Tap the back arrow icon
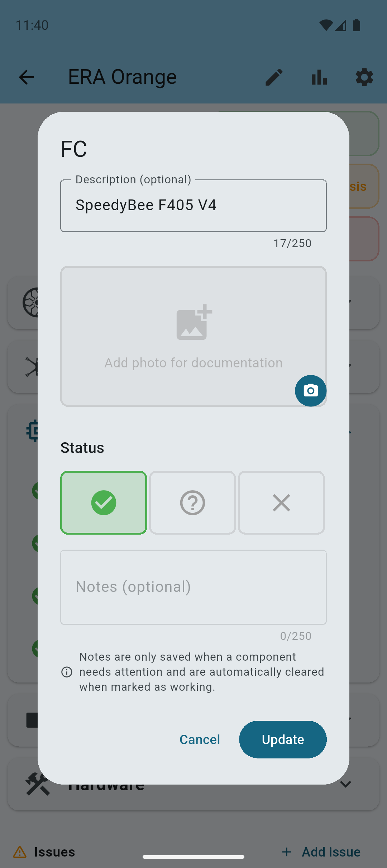The height and width of the screenshot is (868, 387). tap(27, 77)
